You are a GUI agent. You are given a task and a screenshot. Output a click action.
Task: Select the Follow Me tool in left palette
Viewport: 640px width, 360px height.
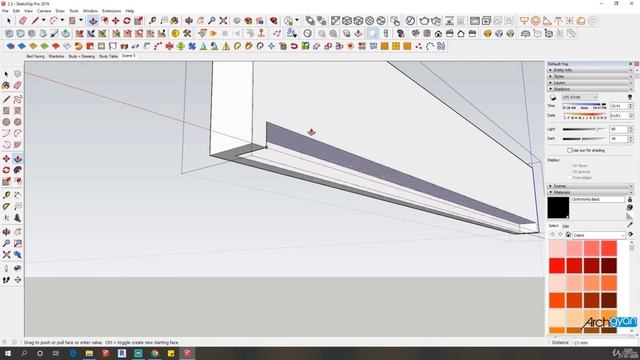pos(18,170)
